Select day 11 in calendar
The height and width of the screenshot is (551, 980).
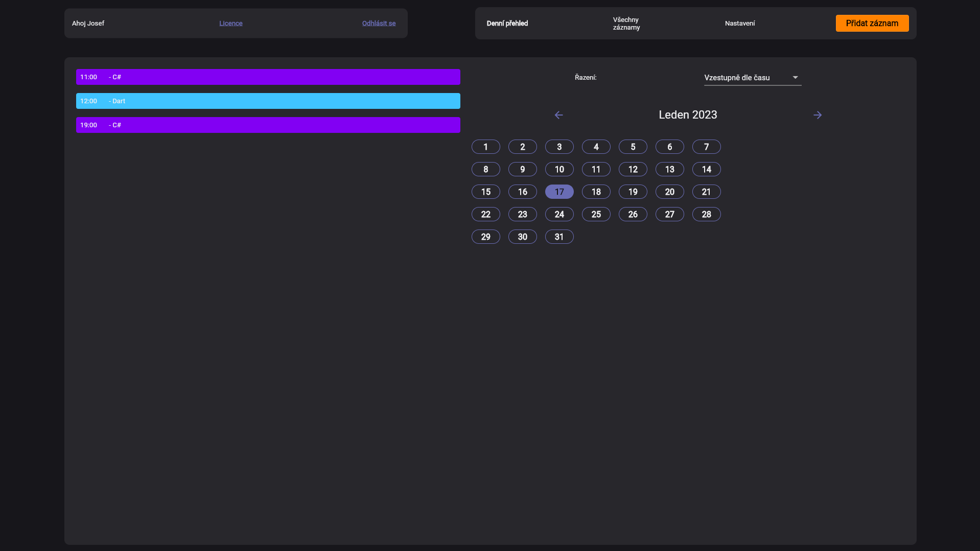click(x=596, y=169)
